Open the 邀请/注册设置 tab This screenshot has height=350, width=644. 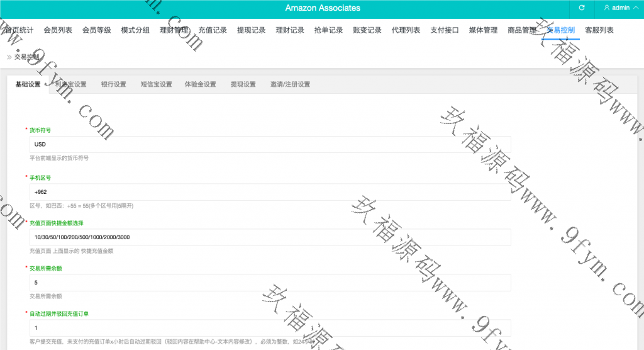click(290, 84)
